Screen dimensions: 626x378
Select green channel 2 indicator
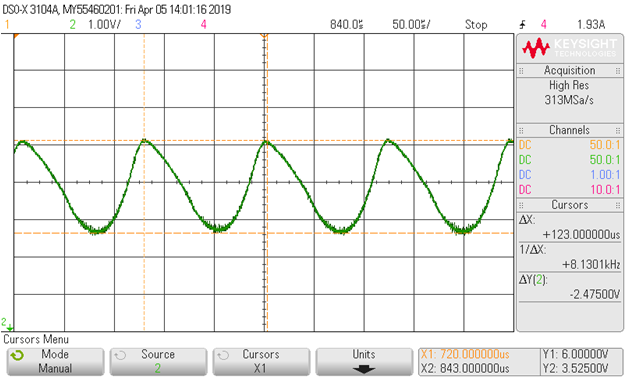tap(72, 25)
